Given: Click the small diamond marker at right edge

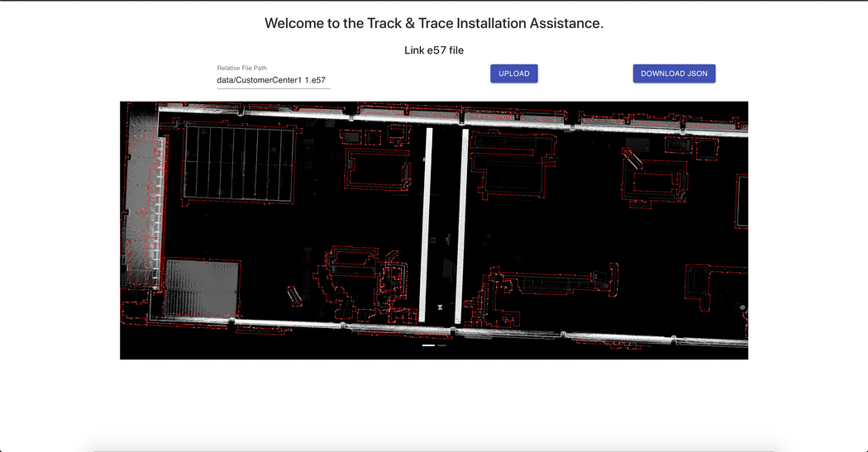Looking at the screenshot, I should [x=742, y=308].
